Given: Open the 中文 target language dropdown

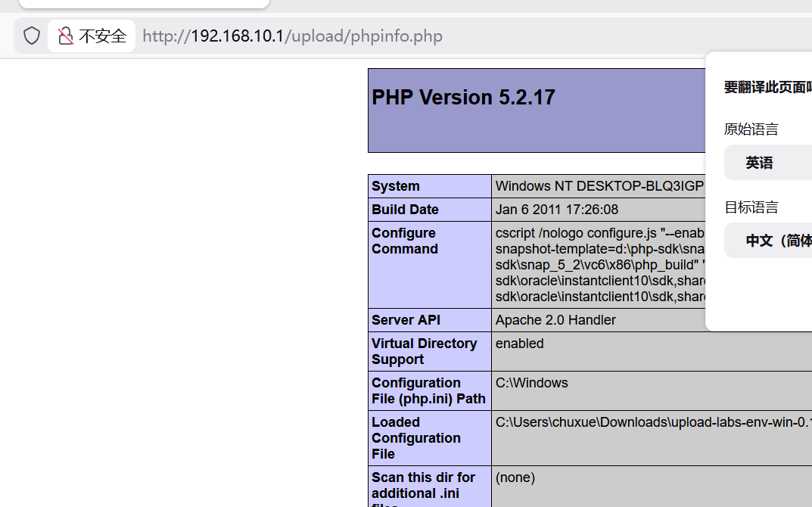Looking at the screenshot, I should click(x=768, y=241).
